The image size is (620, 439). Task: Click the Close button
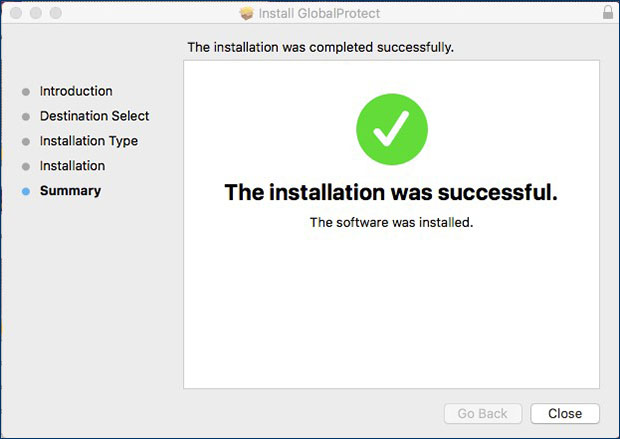(x=564, y=413)
